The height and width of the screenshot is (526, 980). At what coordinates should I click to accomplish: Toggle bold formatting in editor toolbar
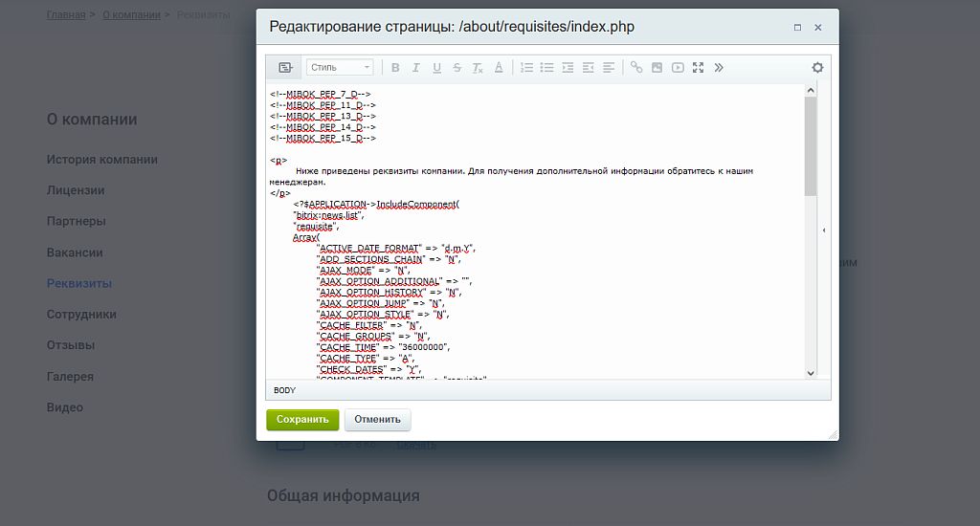394,68
